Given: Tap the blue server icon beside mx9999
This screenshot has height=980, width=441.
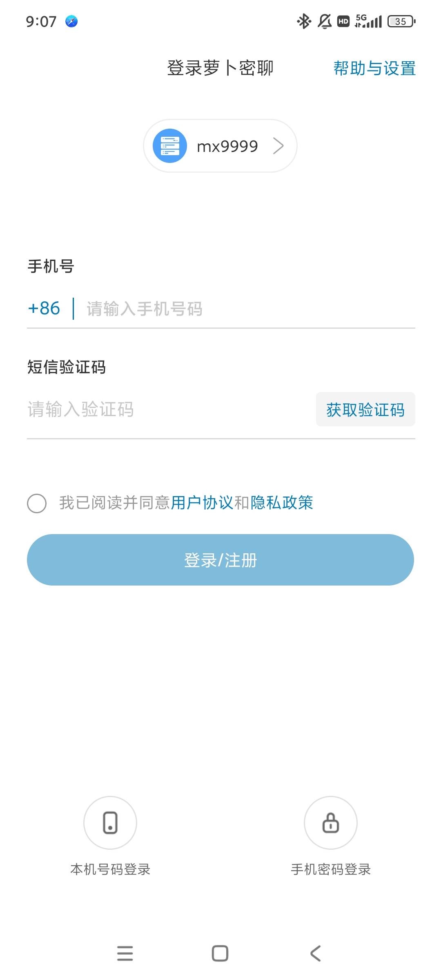Looking at the screenshot, I should [170, 146].
